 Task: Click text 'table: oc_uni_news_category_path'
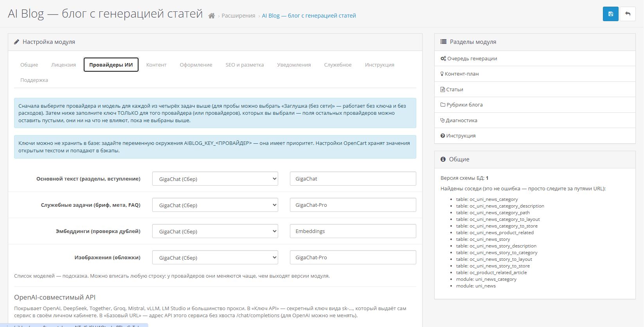click(x=493, y=213)
